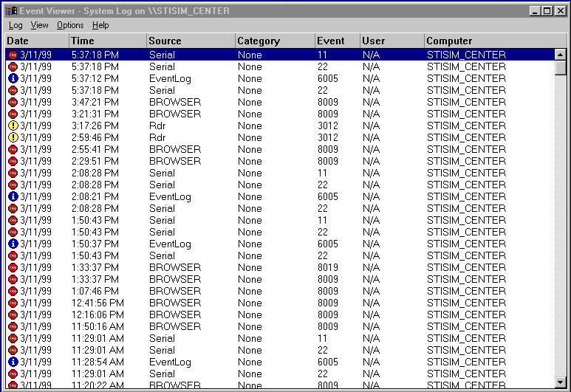Select 'STISIM_CENTER' in selected 5:37:18 PM event 11 row
This screenshot has height=392, width=571.
coord(467,55)
